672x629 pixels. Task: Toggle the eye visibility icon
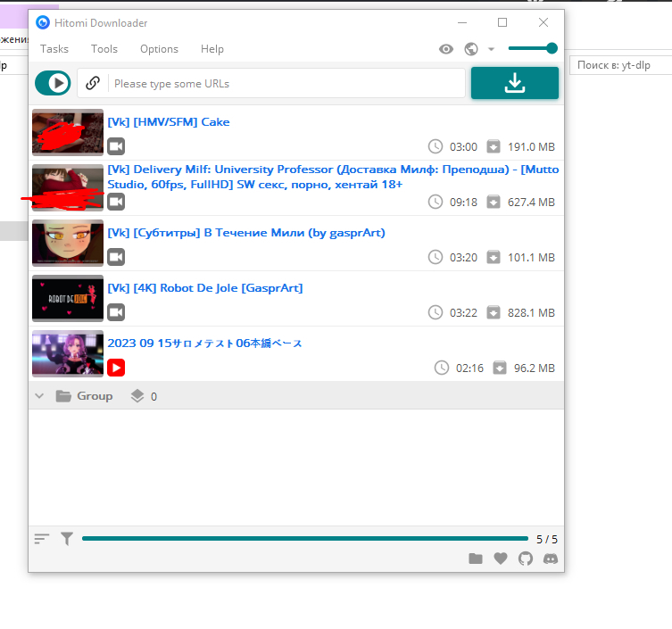[x=446, y=49]
